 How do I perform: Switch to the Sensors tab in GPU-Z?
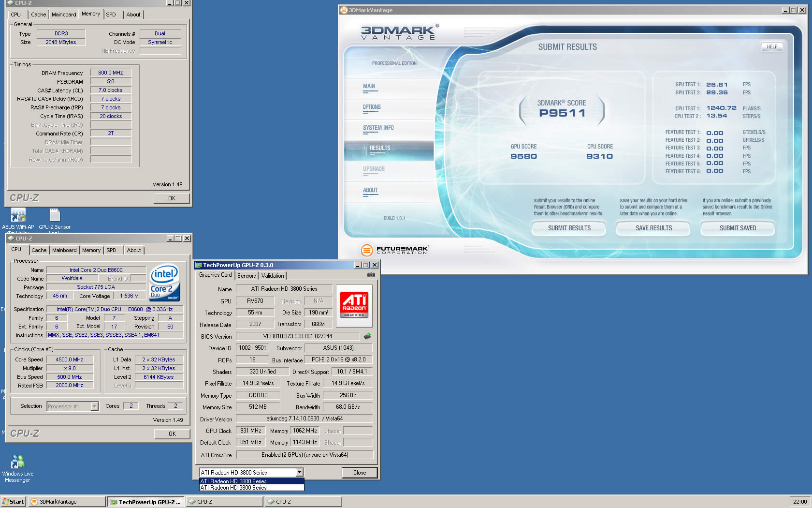pos(246,276)
